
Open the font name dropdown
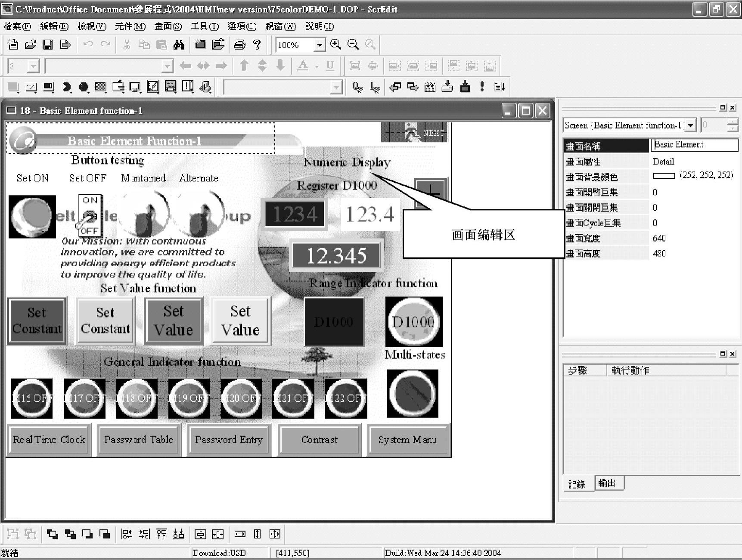coord(167,66)
